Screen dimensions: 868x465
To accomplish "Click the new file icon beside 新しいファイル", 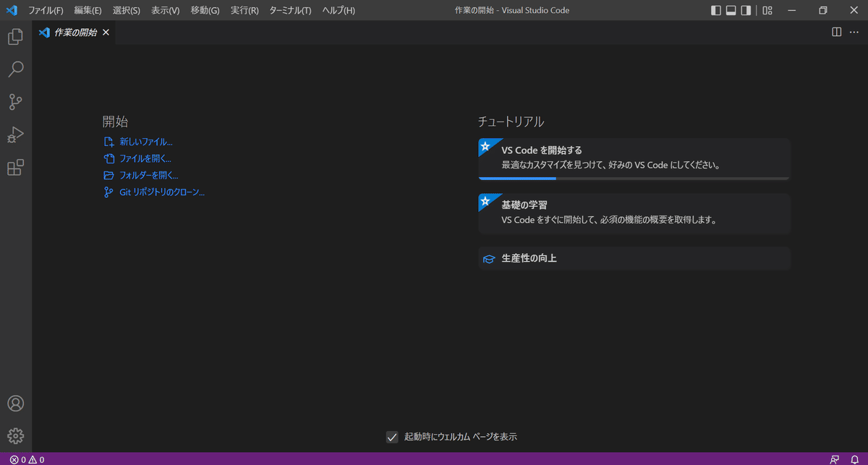I will 109,142.
